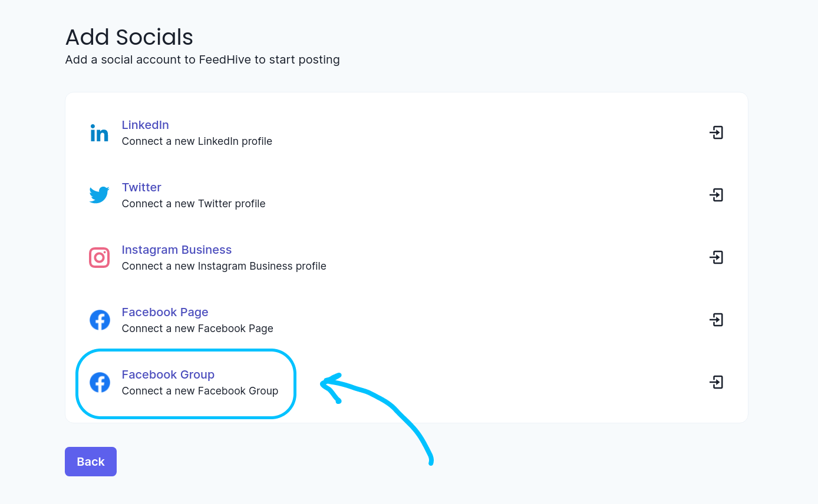Image resolution: width=818 pixels, height=504 pixels.
Task: Open the Facebook Page title link
Action: (165, 312)
